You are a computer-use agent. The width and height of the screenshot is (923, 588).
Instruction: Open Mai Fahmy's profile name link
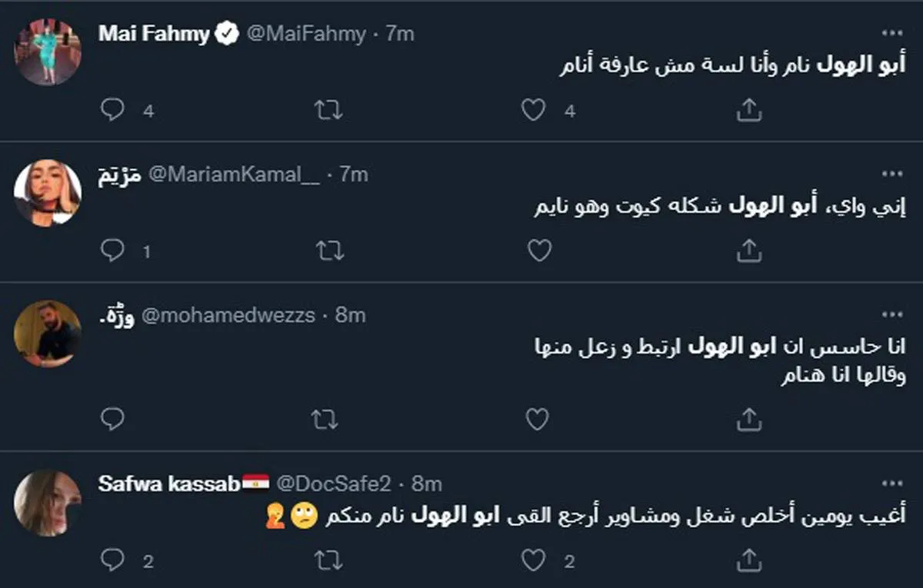tap(154, 35)
